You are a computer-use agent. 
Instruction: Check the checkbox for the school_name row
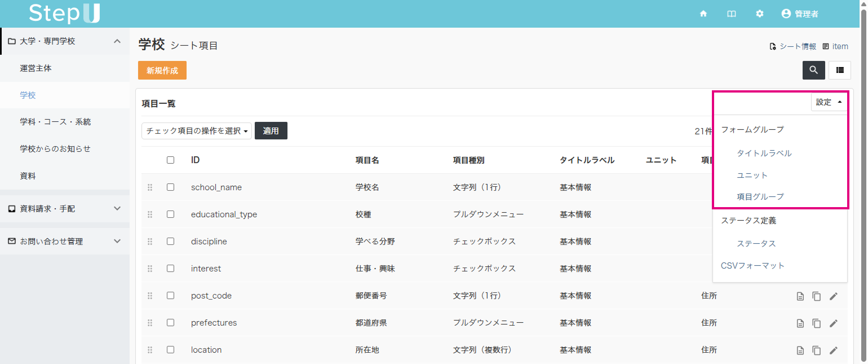coord(171,187)
